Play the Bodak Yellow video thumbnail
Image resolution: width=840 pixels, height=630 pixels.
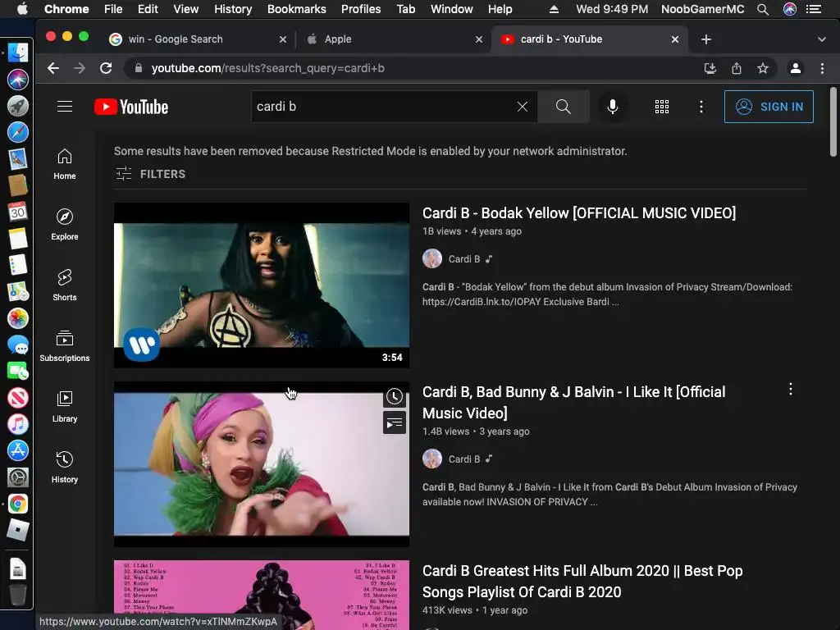click(262, 285)
